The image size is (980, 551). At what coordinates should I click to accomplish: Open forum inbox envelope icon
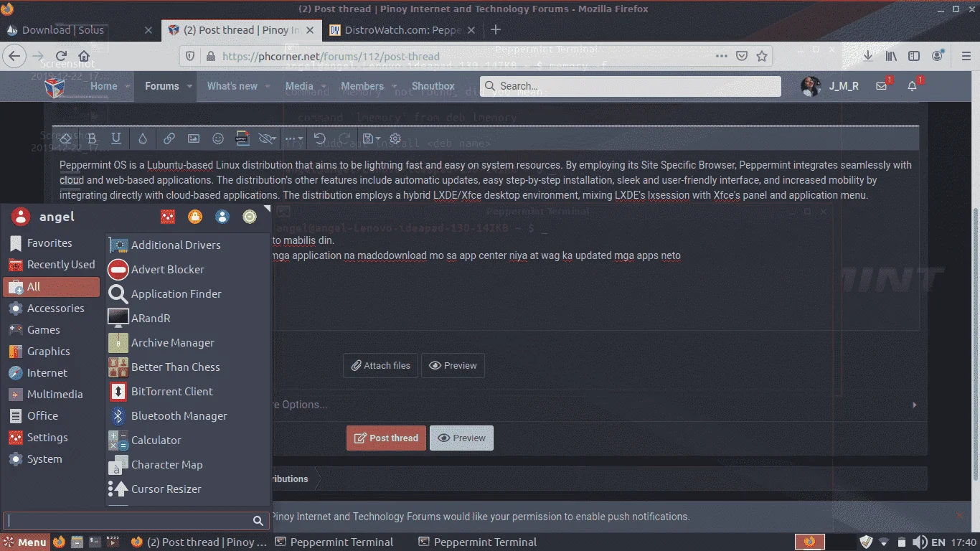882,86
